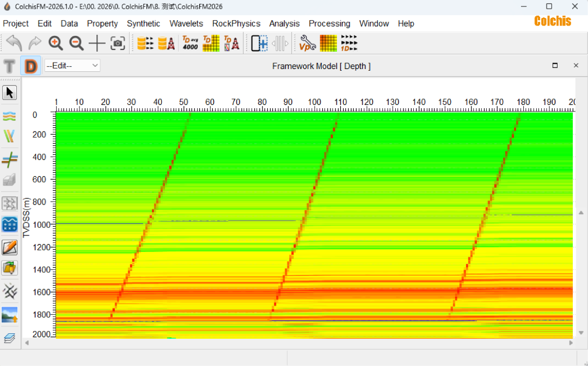Click the vertical scrollbar up arrow
The image size is (588, 366).
tap(581, 213)
